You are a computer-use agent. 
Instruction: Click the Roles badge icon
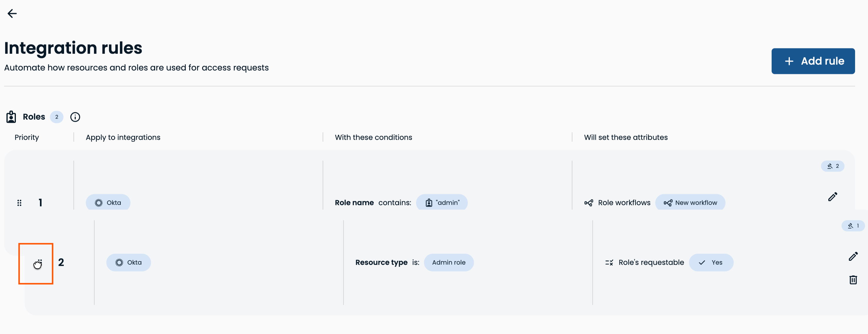pyautogui.click(x=11, y=117)
